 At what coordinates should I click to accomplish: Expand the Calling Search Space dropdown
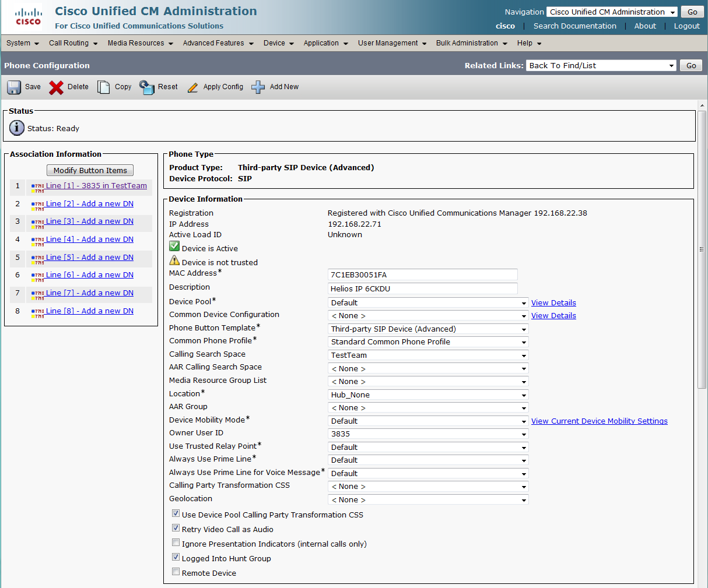[428, 355]
